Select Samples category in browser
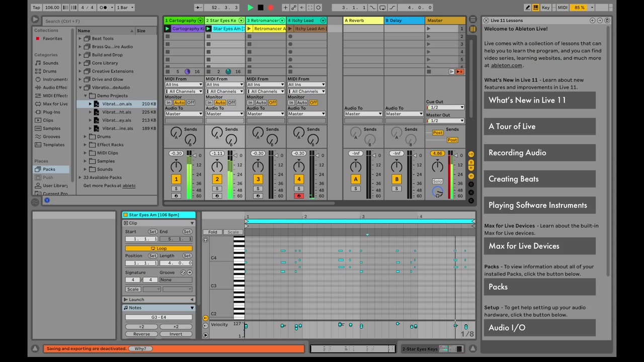This screenshot has height=362, width=644. pos(51,128)
